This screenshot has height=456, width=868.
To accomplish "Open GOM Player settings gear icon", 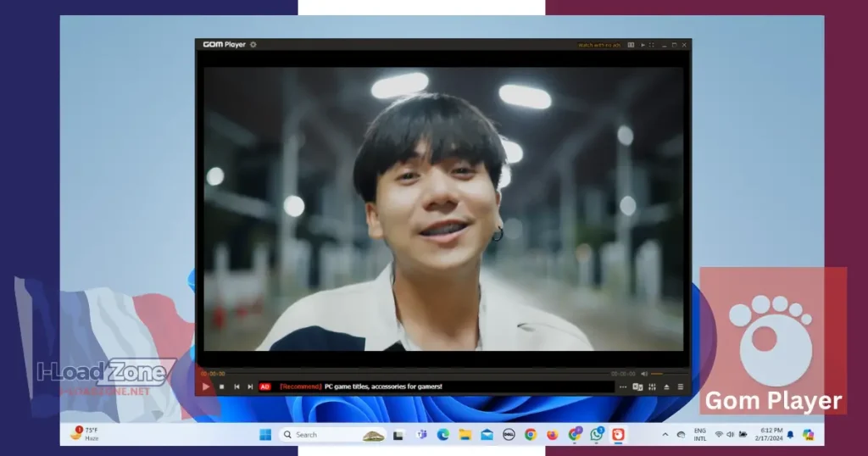I will pyautogui.click(x=253, y=44).
